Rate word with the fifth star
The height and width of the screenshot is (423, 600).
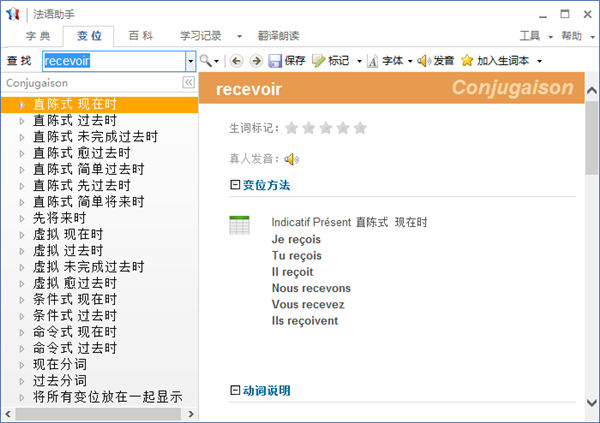click(360, 128)
